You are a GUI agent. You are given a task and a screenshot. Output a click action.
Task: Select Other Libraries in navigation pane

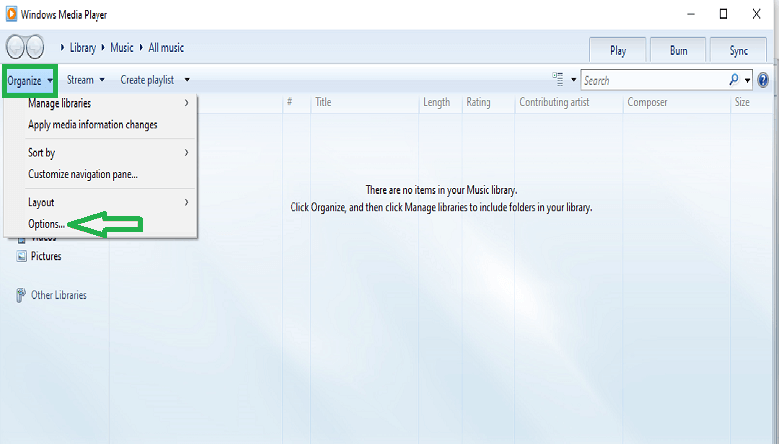(x=59, y=295)
